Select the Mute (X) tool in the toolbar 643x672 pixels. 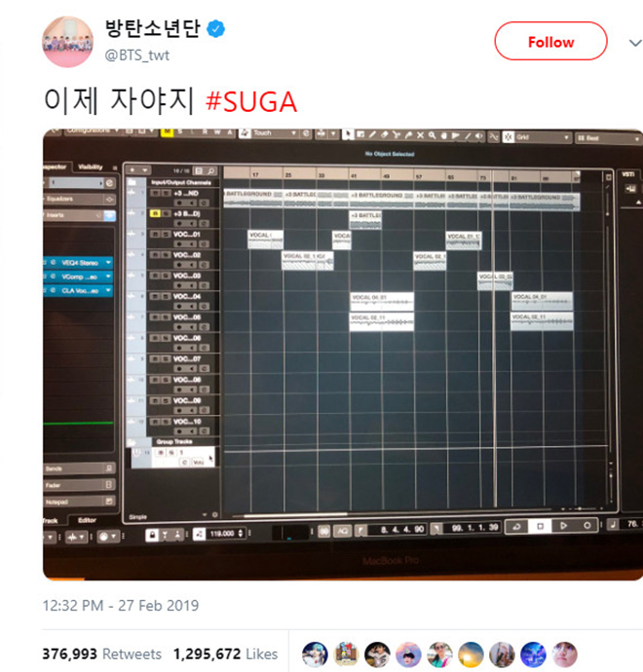pyautogui.click(x=421, y=135)
